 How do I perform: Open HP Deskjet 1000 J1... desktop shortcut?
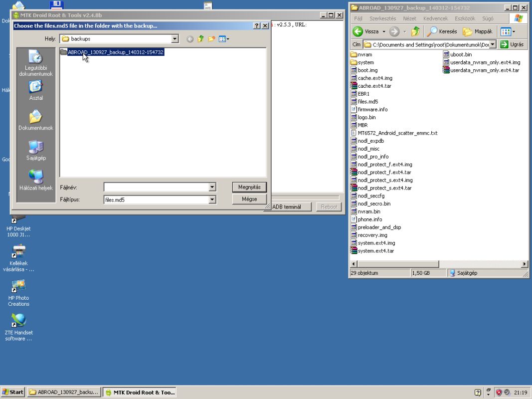(18, 226)
